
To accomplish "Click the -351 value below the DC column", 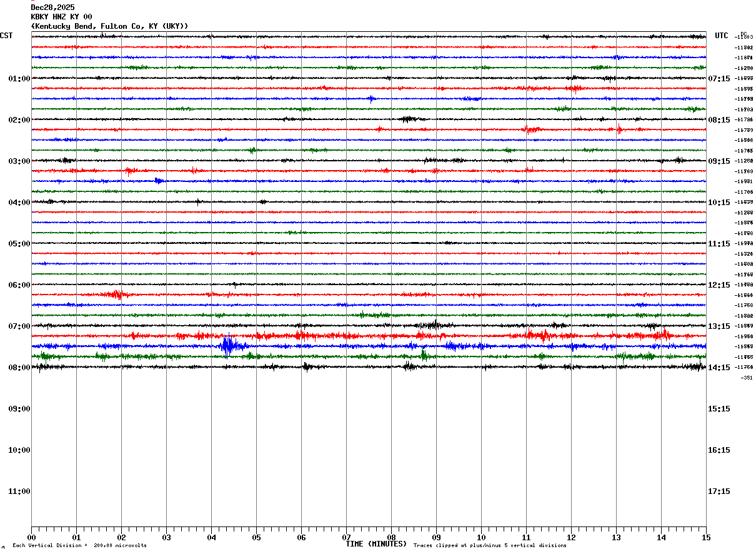I will 747,378.
